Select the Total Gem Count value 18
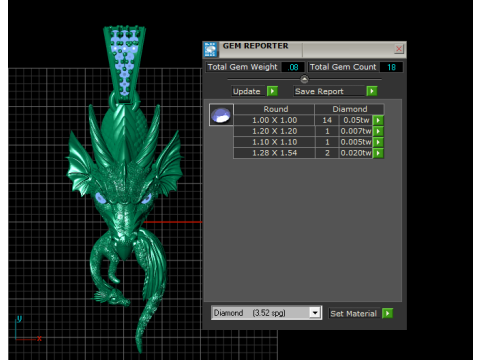 point(391,67)
